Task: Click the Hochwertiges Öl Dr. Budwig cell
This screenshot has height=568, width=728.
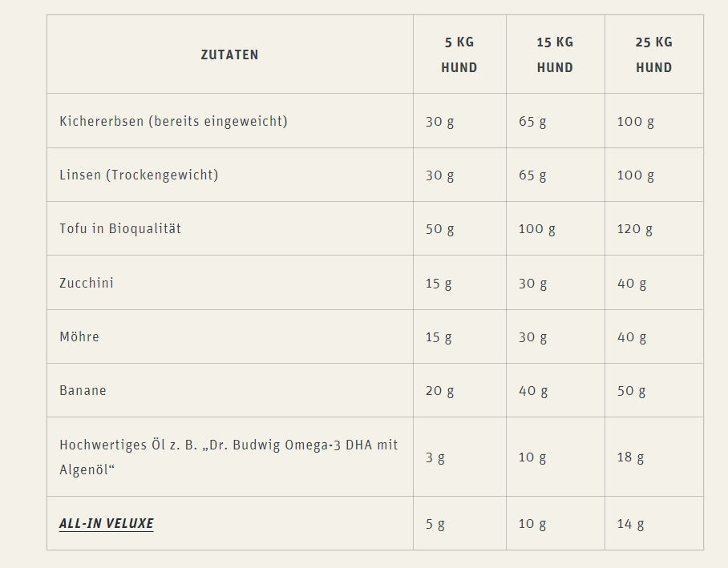Action: tap(230, 457)
